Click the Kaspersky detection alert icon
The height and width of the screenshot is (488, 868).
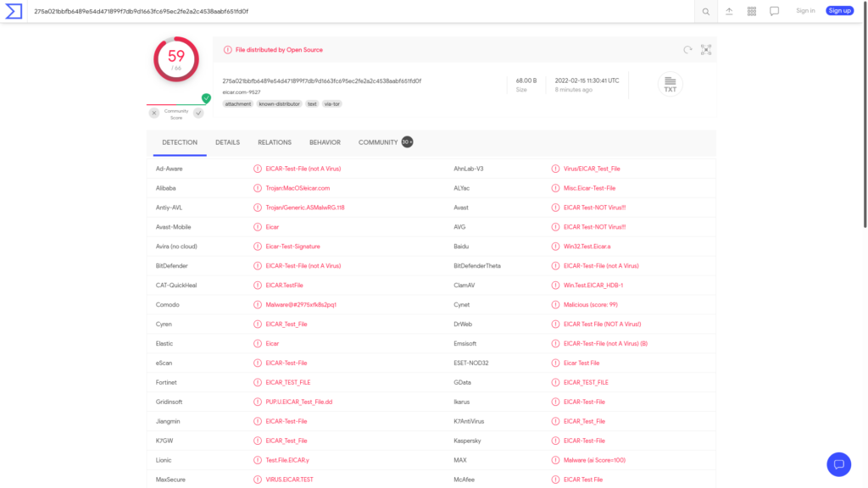pos(555,441)
